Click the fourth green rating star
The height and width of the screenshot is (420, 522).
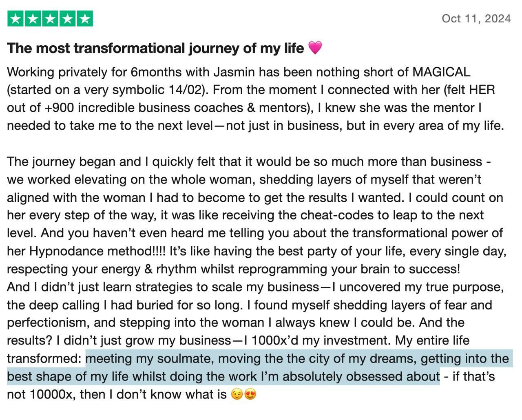[x=67, y=19]
